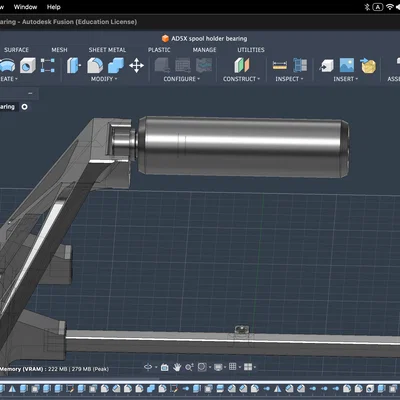
Task: Click the input source A icon
Action: point(378,7)
